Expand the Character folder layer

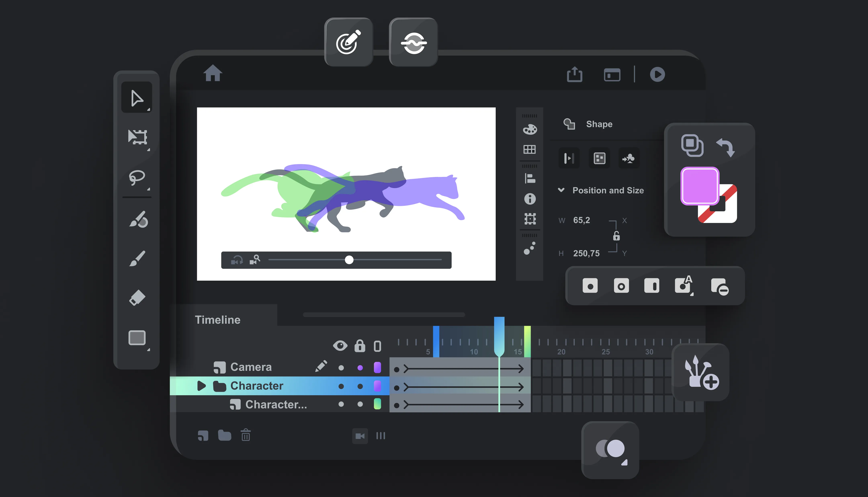pyautogui.click(x=201, y=386)
